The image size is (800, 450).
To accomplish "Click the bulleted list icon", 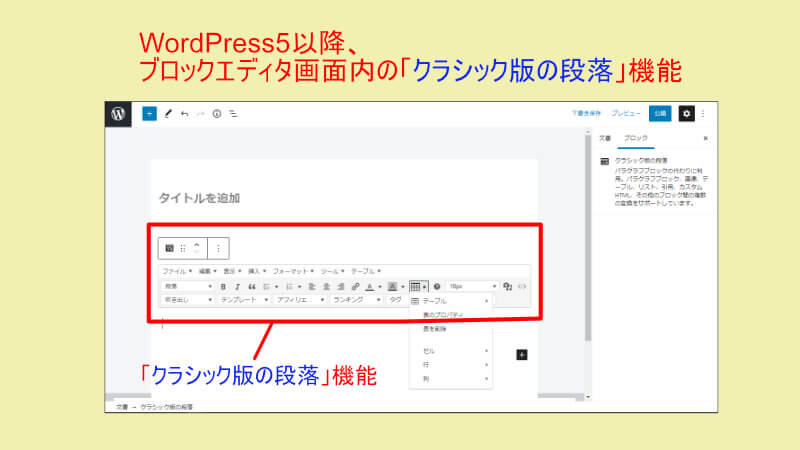I will [266, 287].
